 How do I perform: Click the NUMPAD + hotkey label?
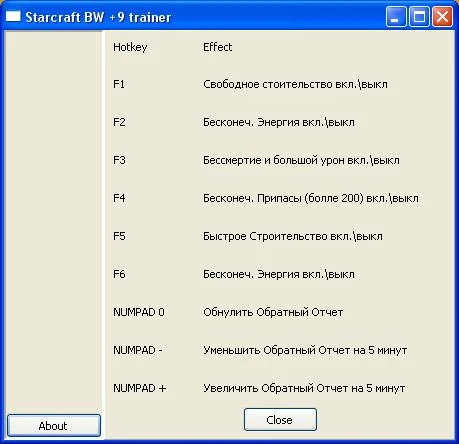point(139,388)
